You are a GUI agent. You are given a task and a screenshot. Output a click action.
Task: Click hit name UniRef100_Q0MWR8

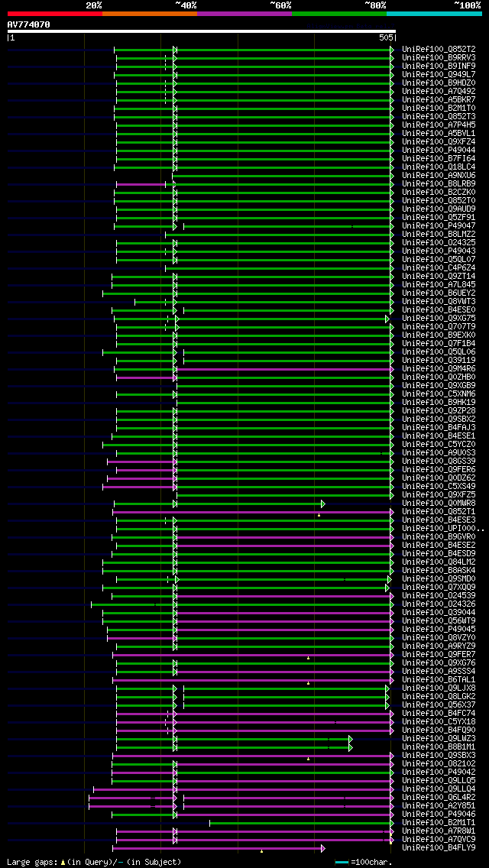click(x=439, y=504)
